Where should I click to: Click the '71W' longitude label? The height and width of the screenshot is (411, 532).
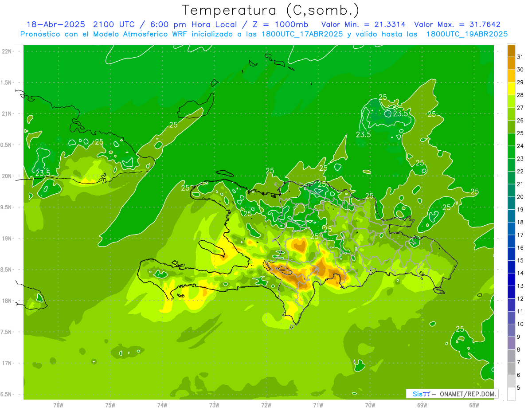tap(318, 405)
